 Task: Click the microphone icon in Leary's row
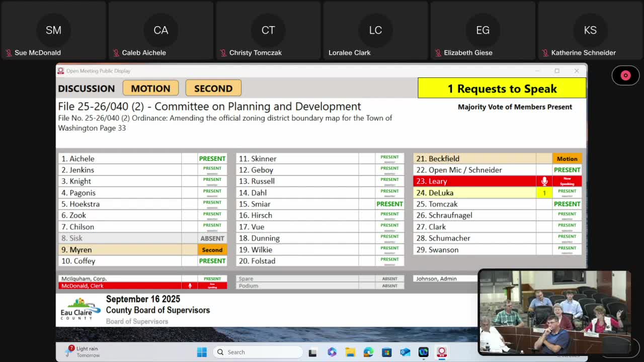click(x=544, y=182)
